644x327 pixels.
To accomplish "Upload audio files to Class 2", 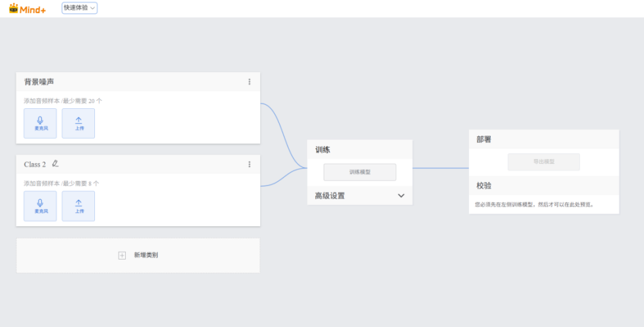I will pos(79,206).
